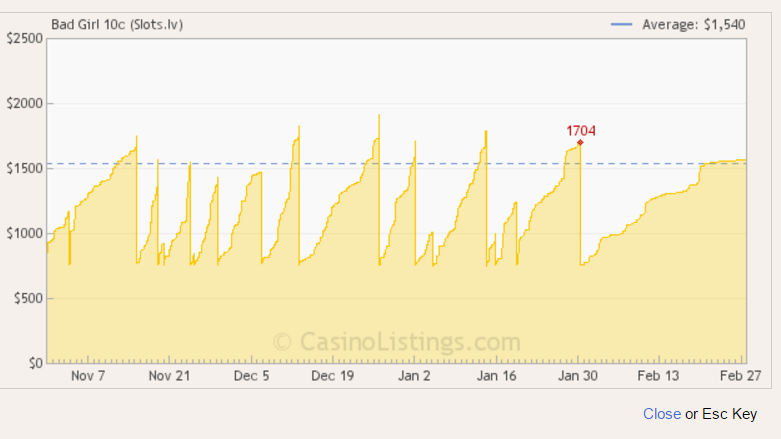
Task: Click the Bad Girl 10c (Slots.lv) chart title
Action: (117, 24)
